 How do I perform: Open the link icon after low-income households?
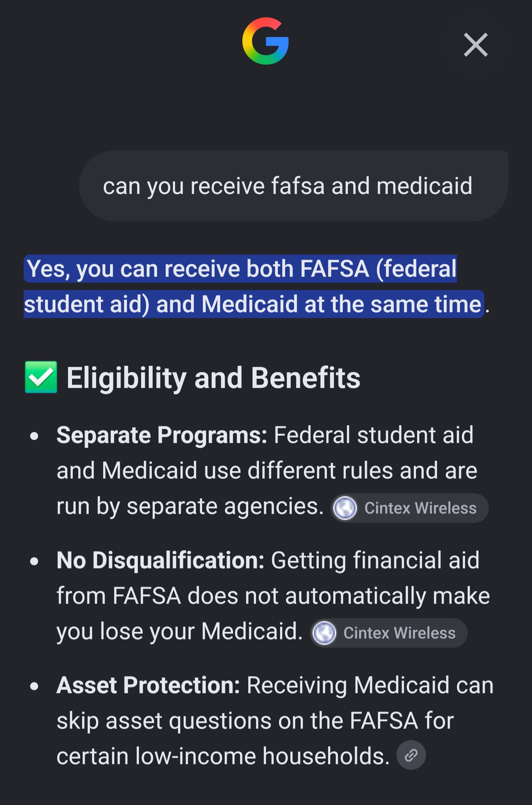[x=411, y=755]
